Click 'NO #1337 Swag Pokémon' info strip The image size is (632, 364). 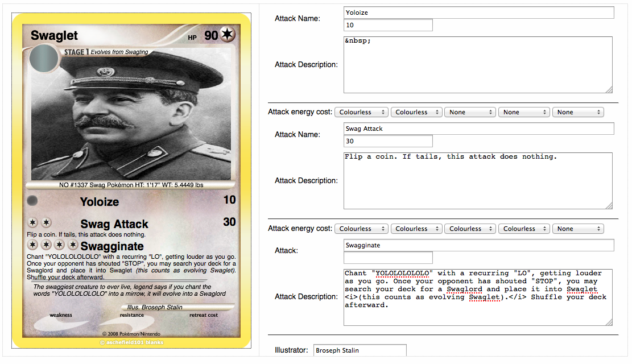pos(131,185)
